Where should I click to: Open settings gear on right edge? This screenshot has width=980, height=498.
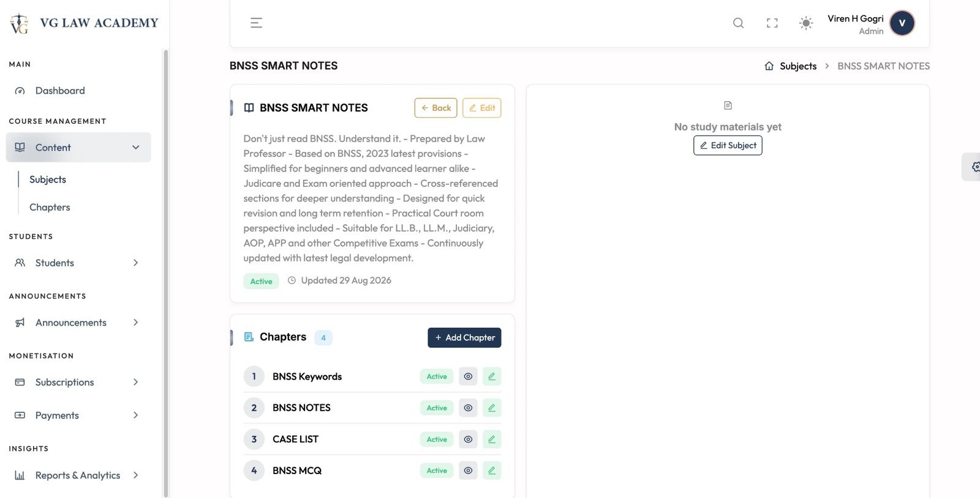pos(974,167)
